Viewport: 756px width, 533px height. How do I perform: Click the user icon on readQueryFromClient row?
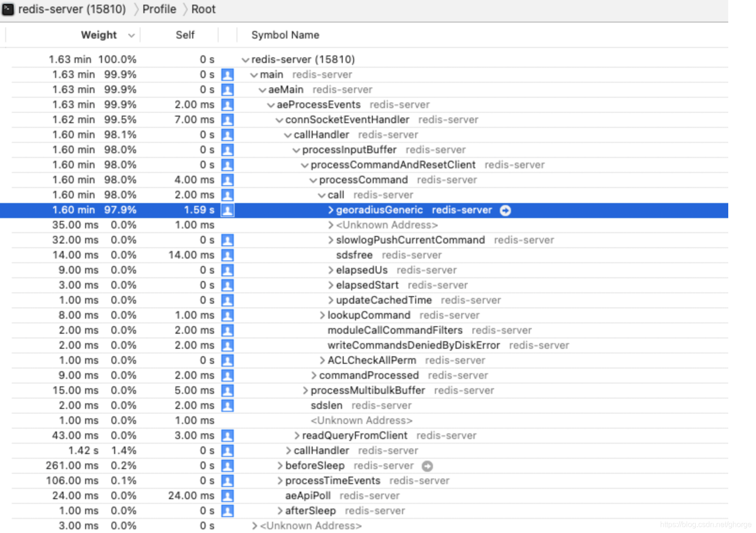[x=228, y=436]
